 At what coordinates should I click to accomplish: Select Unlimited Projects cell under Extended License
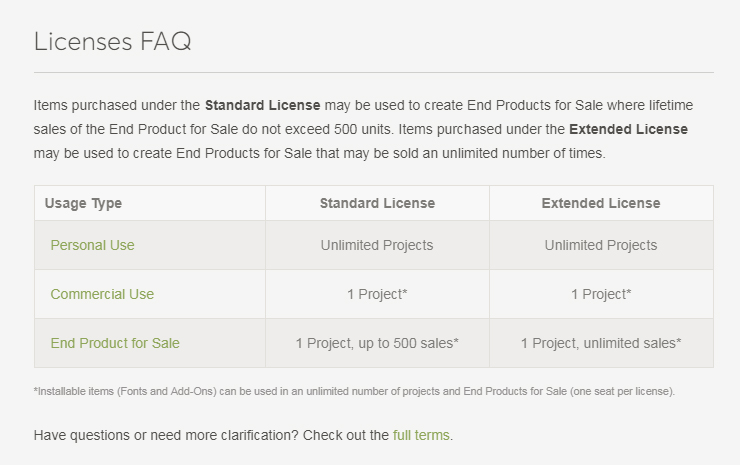tap(601, 245)
